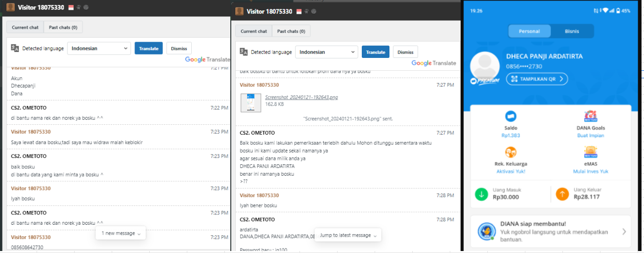The width and height of the screenshot is (644, 253).
Task: Click the visitor avatar in the left chat window
Action: pyautogui.click(x=10, y=7)
